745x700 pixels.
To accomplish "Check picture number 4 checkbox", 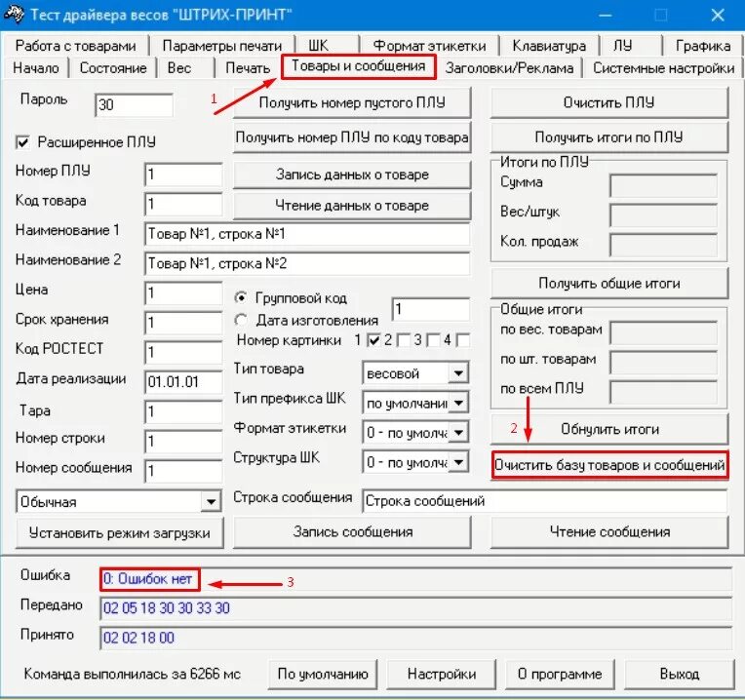I will [462, 340].
